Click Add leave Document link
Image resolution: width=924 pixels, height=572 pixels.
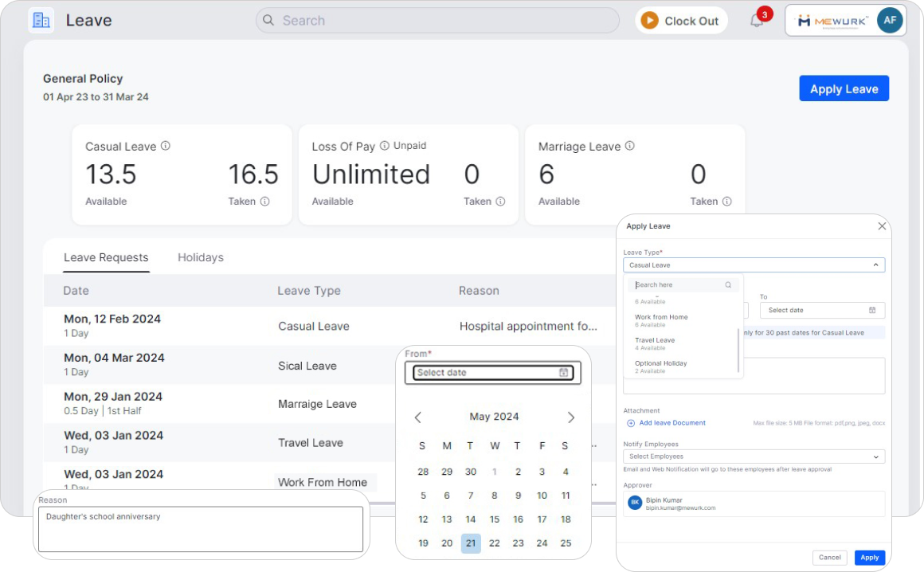click(671, 423)
